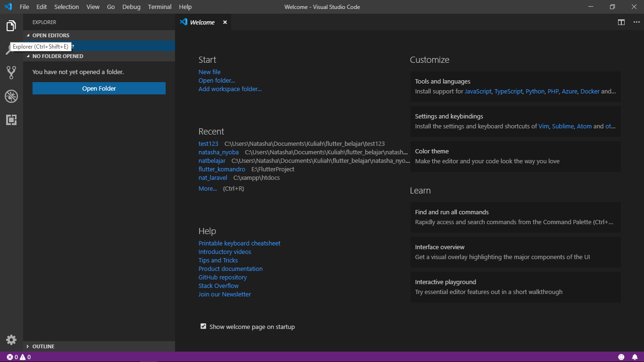
Task: Open the Settings gear icon
Action: [x=11, y=339]
